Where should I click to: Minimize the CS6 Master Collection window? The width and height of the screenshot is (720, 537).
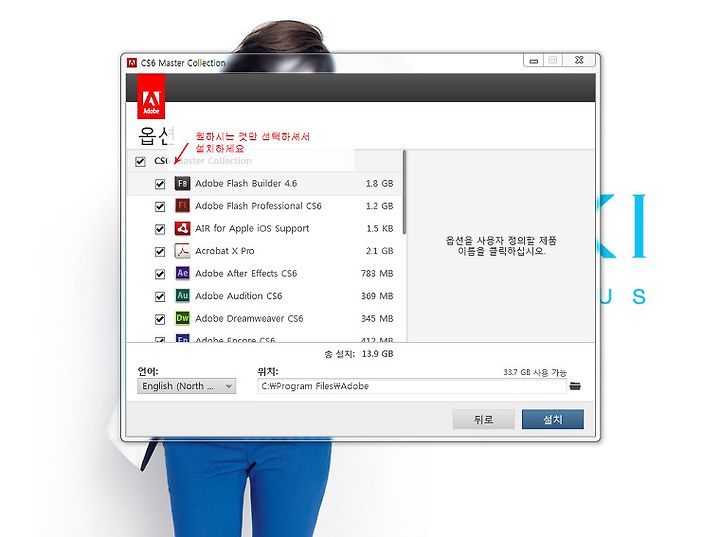(x=534, y=60)
